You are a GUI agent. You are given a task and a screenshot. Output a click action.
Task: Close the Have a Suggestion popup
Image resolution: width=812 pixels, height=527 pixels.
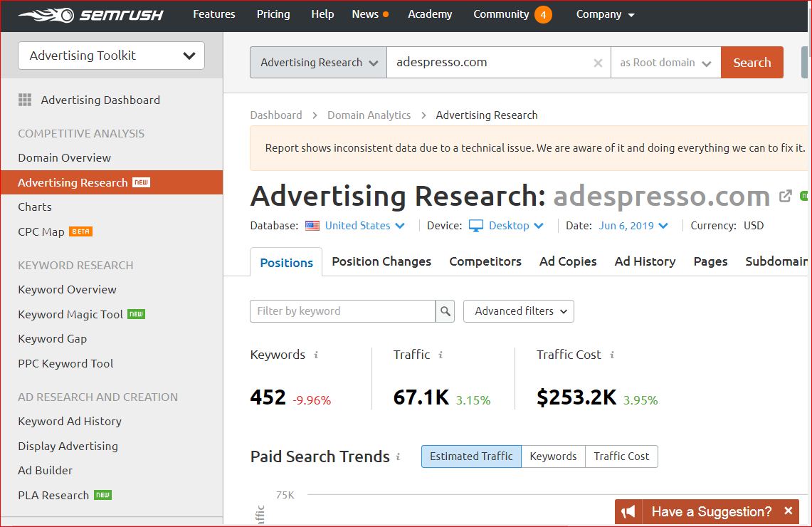[789, 511]
